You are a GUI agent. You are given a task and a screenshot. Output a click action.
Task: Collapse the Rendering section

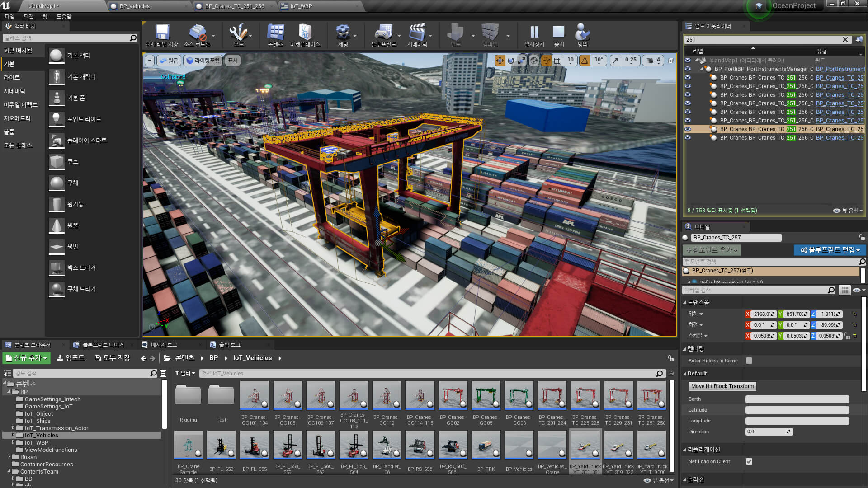[x=684, y=349]
